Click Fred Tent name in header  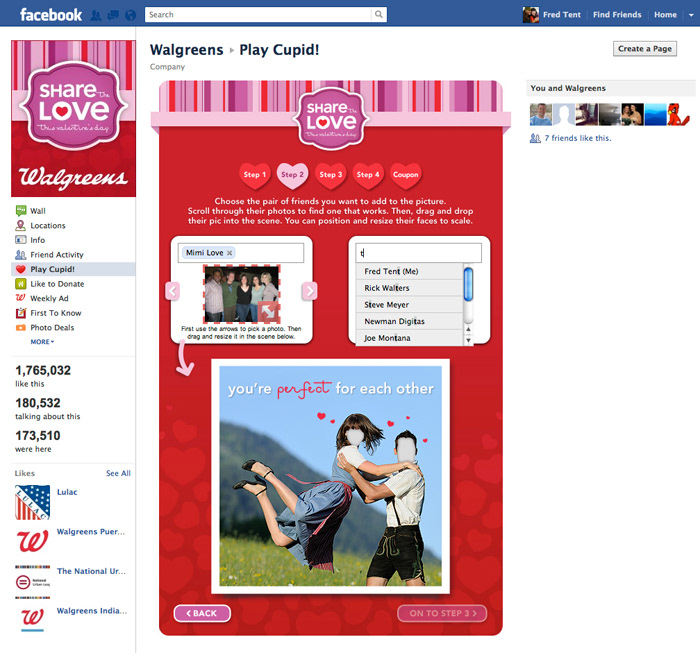pyautogui.click(x=562, y=15)
